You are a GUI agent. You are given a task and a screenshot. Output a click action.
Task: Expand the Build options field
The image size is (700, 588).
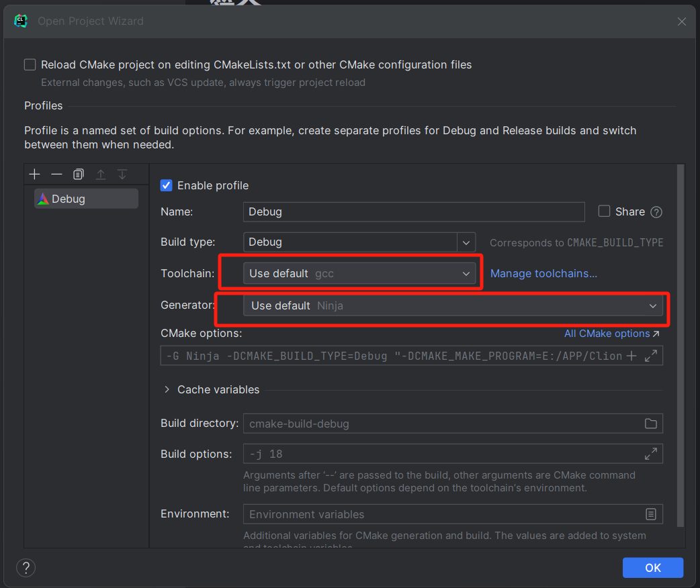click(651, 454)
